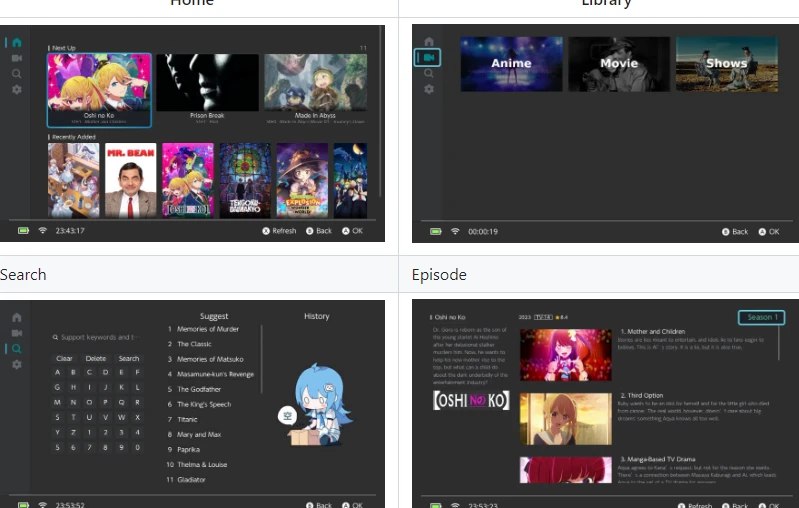
Task: Click the highlighted magnifier icon in the Search screen sidebar
Action: click(16, 349)
